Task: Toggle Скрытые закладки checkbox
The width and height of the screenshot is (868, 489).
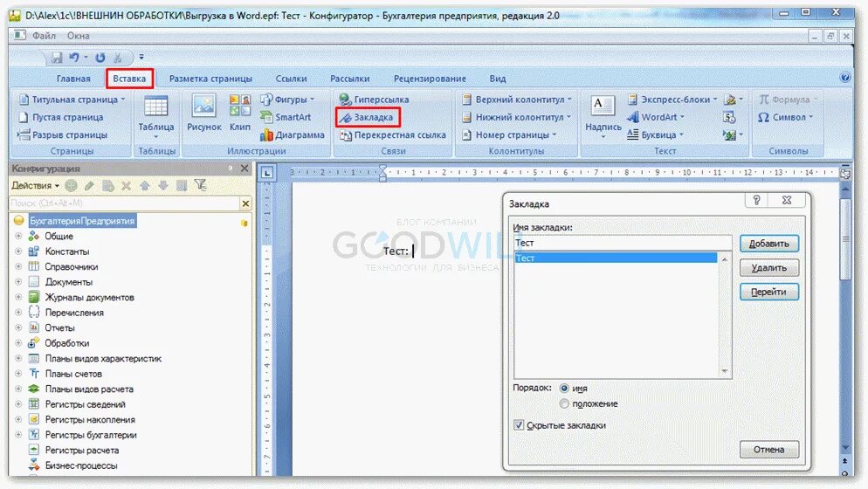Action: [519, 425]
